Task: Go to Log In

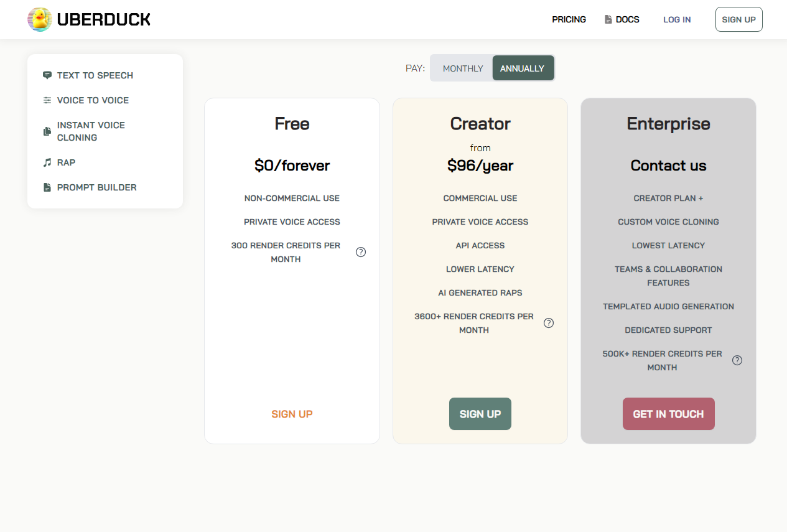Action: click(x=677, y=19)
